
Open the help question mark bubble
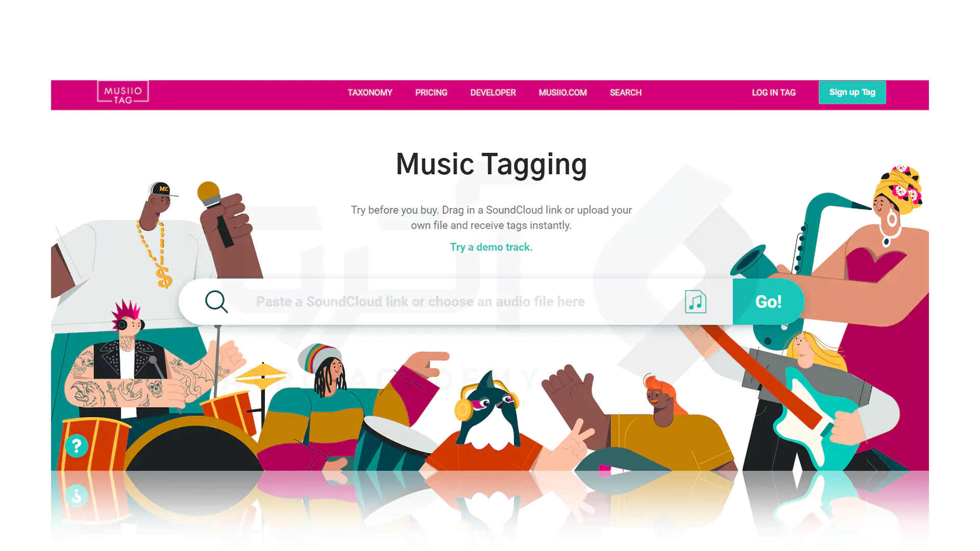click(77, 446)
